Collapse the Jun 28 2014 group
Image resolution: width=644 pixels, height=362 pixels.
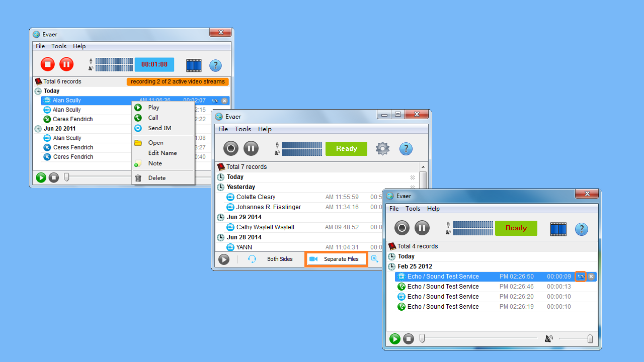tap(220, 237)
